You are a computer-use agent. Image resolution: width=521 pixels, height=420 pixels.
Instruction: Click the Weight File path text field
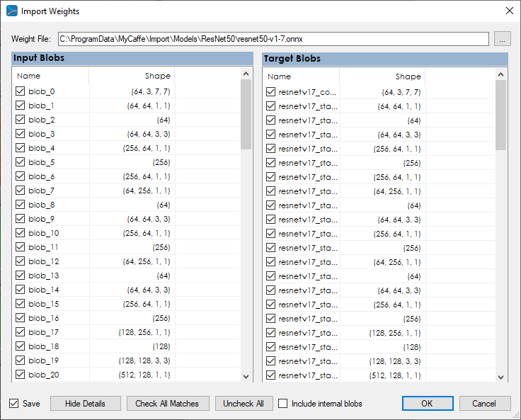click(x=273, y=39)
